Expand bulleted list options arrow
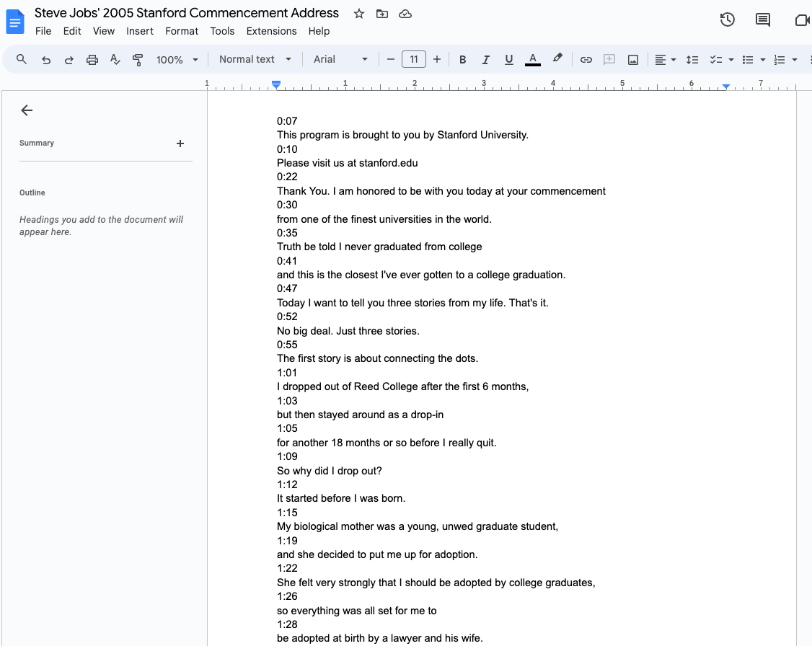 (763, 60)
